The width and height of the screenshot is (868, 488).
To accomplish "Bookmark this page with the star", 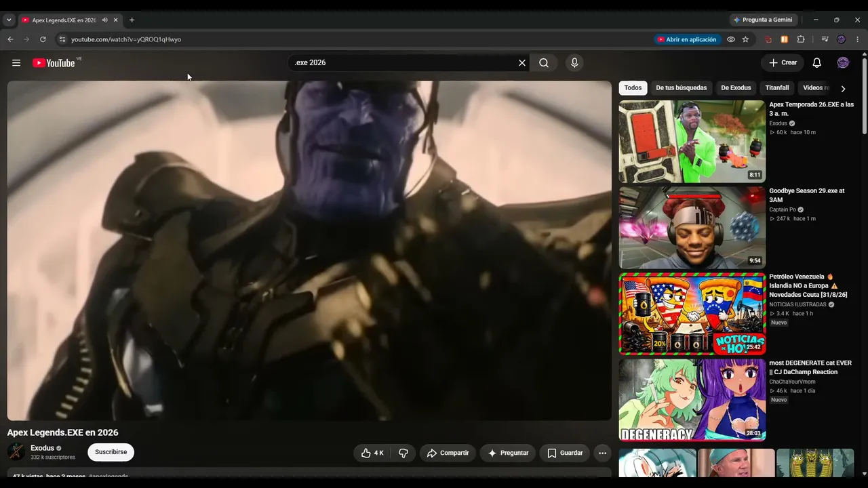I will 745,39.
